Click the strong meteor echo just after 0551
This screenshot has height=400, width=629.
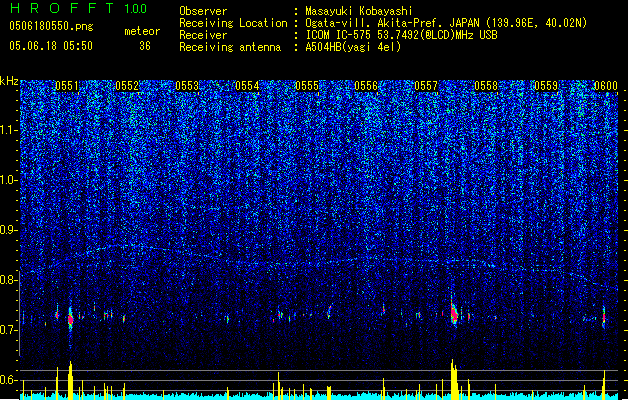71,319
